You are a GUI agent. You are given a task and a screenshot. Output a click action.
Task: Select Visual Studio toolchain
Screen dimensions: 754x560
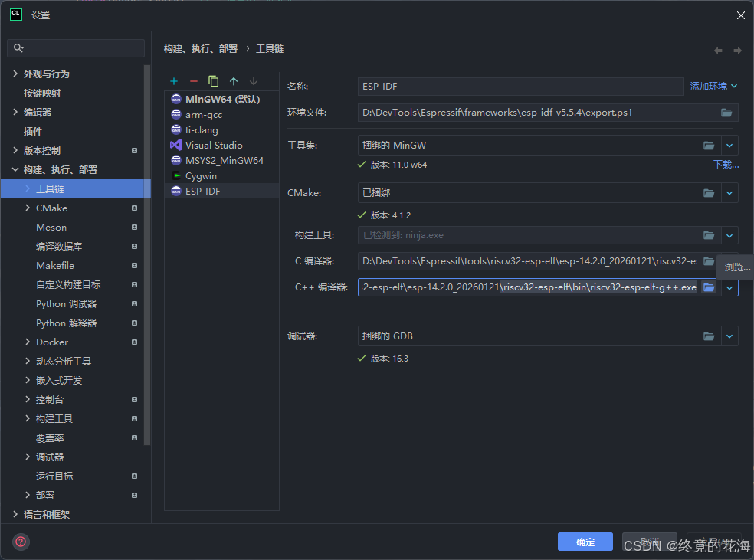[x=221, y=145]
